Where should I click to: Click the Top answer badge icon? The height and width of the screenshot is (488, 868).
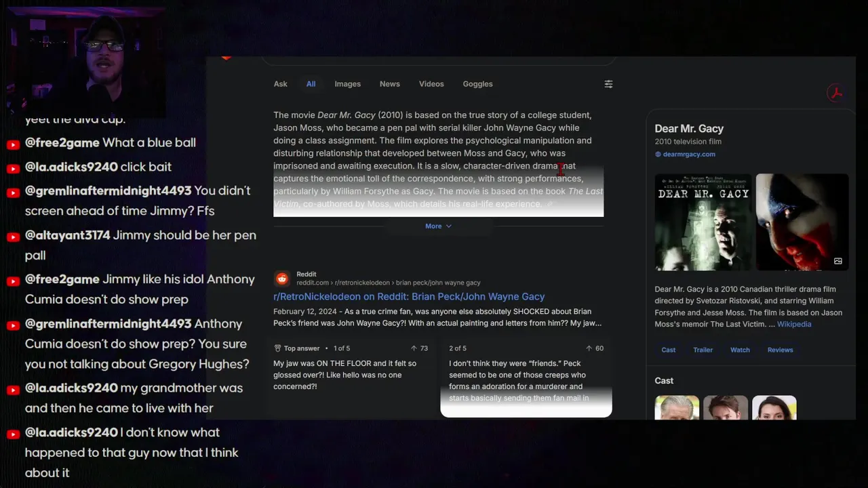277,348
